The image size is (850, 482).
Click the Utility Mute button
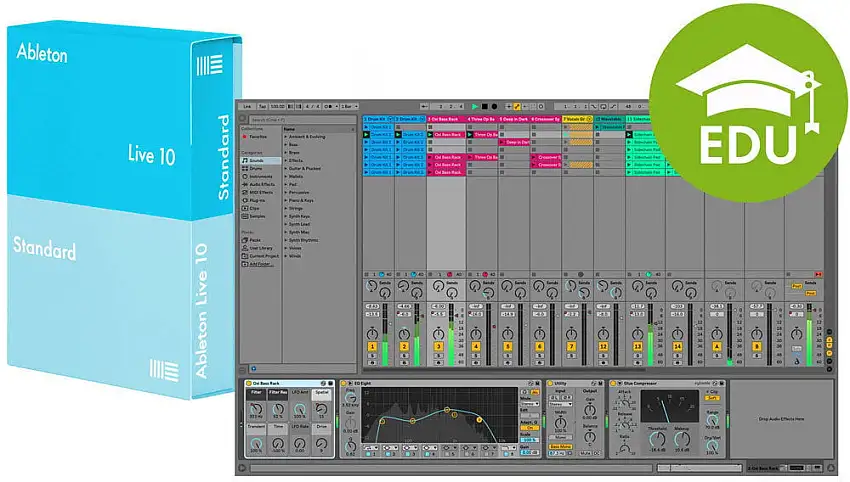585,453
